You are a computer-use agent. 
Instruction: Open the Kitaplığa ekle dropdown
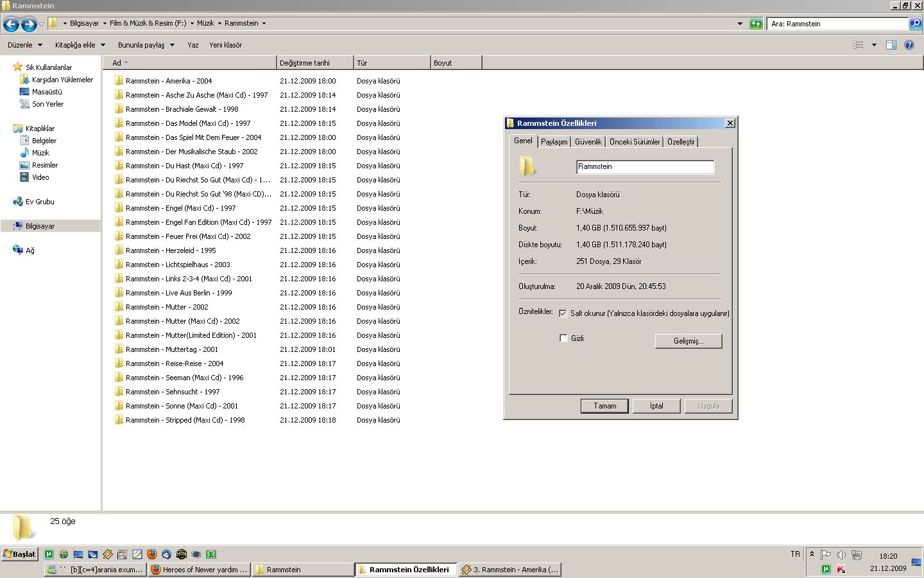pos(80,45)
